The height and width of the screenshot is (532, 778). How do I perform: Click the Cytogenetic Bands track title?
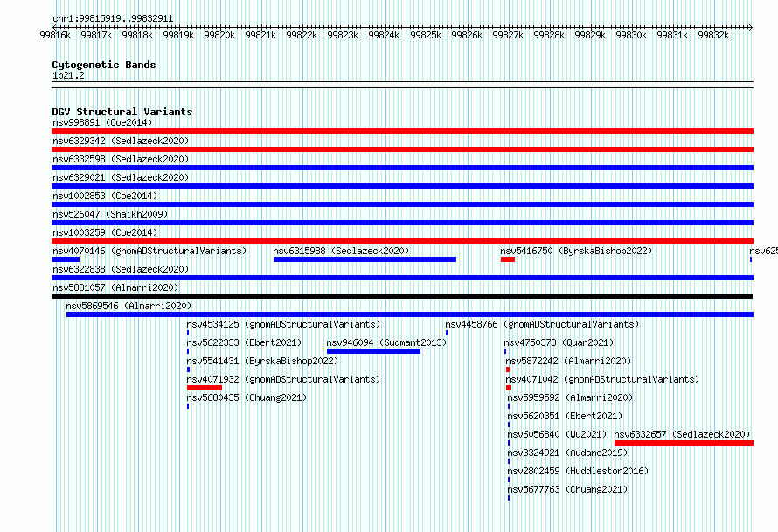104,65
